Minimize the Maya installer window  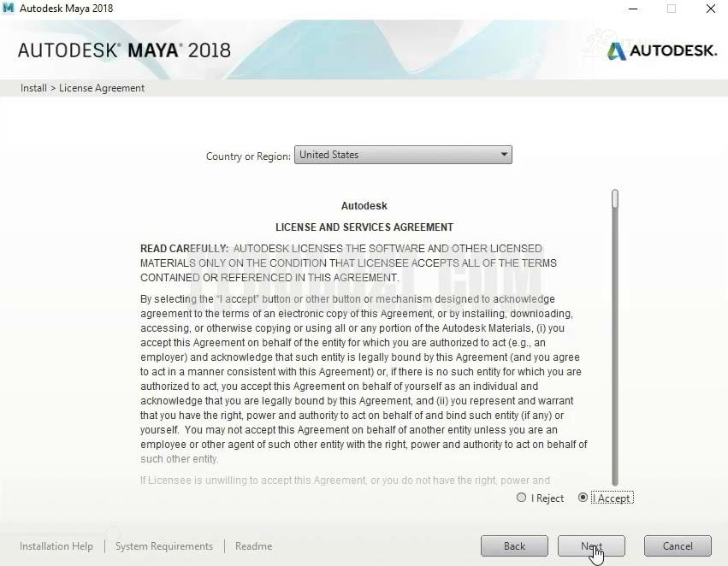click(632, 9)
